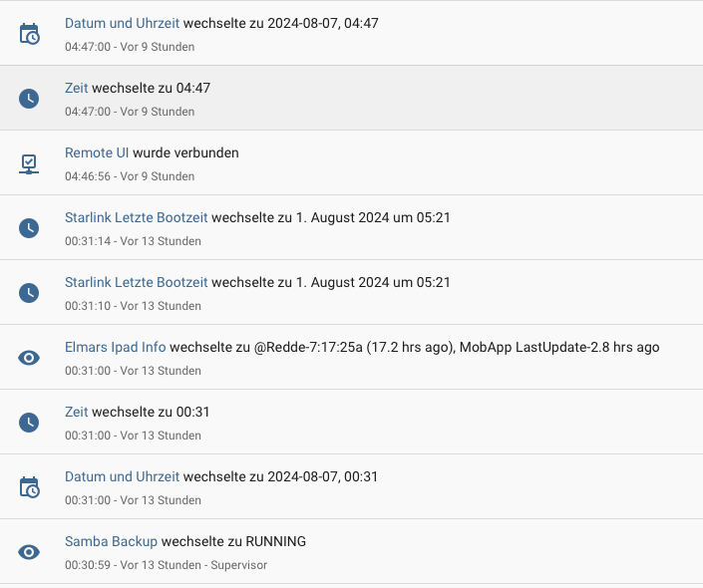
Task: Click the clock icon next to Zeit 04:47
Action: 29,99
